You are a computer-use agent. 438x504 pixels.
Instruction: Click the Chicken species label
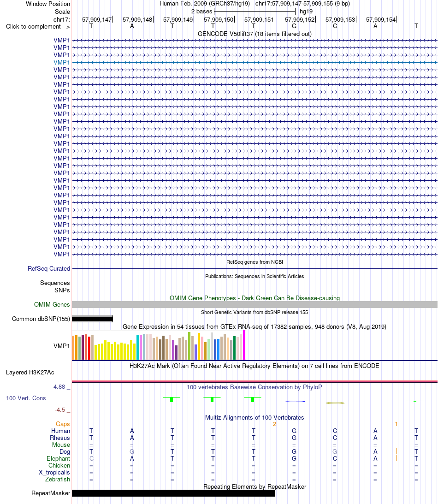[x=59, y=465]
